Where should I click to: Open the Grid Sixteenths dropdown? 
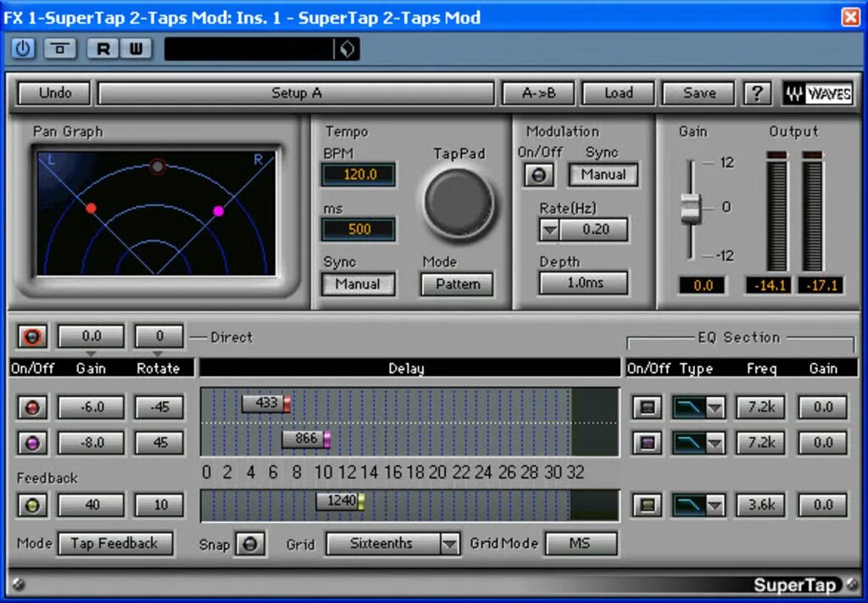(449, 544)
